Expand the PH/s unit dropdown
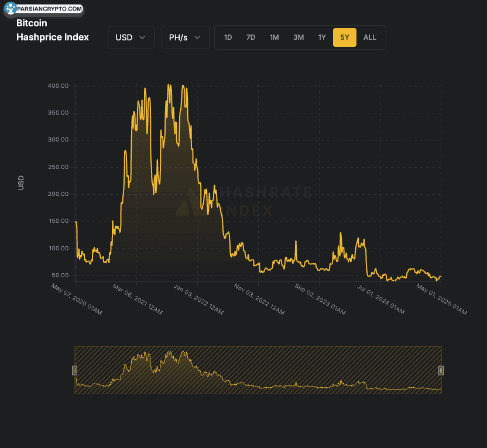 tap(185, 37)
